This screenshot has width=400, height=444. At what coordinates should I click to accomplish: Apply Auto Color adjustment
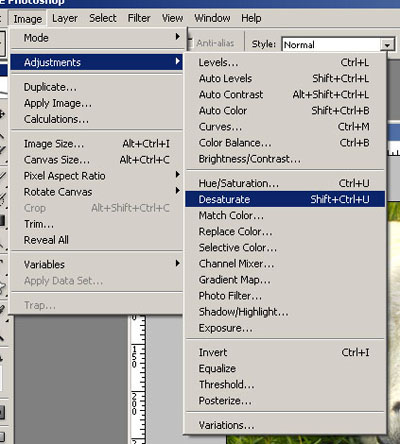[285, 110]
